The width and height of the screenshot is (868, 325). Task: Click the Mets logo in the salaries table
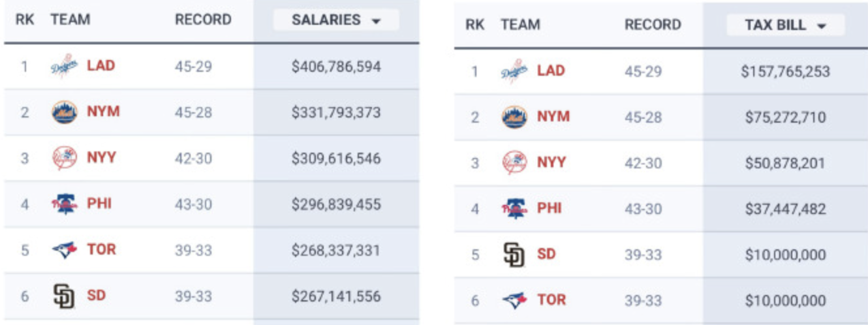click(64, 112)
